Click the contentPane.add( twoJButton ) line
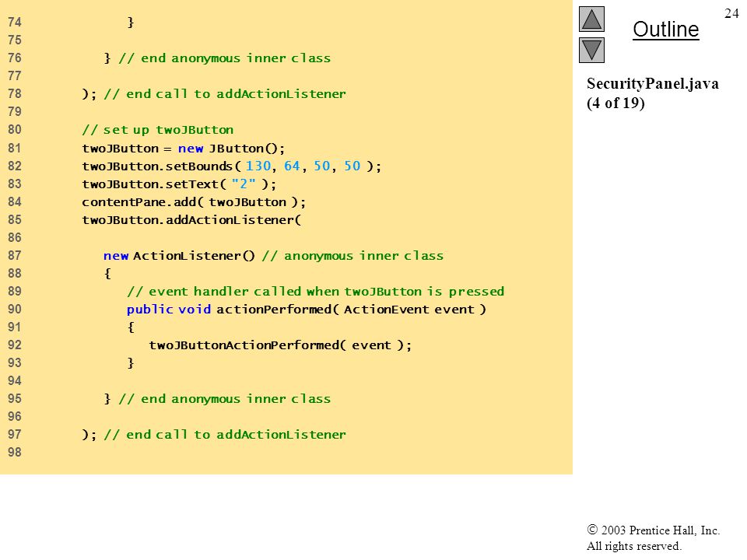This screenshot has height=560, width=747. [x=194, y=202]
